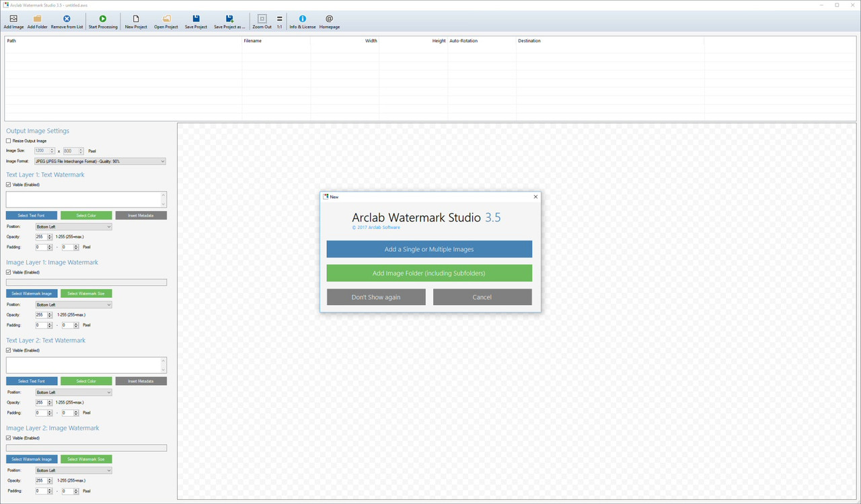Click Opacity stepper for Image Layer 2

(x=50, y=480)
